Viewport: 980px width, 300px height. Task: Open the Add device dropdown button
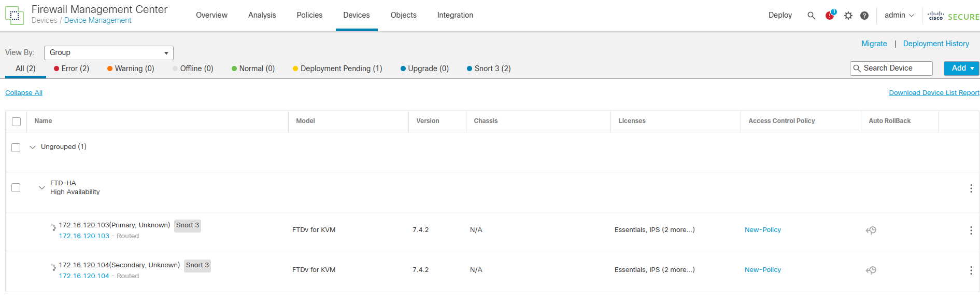[x=961, y=69]
